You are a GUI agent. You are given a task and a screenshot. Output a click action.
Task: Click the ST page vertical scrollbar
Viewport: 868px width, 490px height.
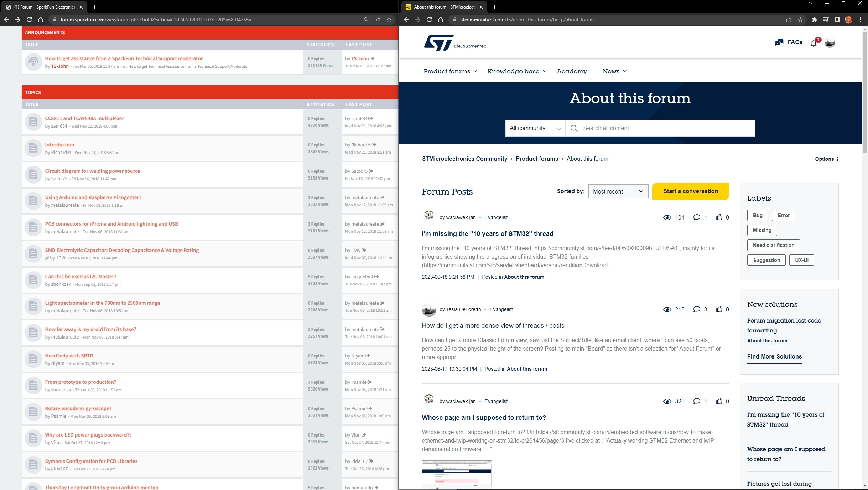[865, 93]
